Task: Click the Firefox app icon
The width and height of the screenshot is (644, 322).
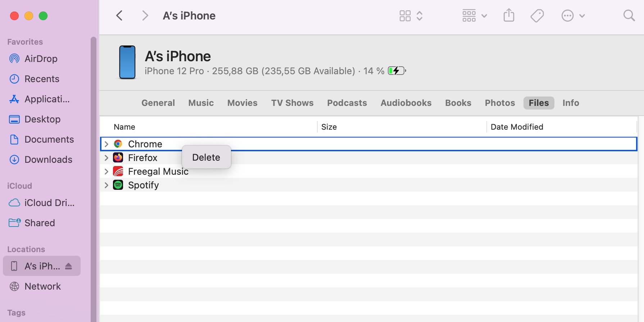Action: [x=118, y=158]
